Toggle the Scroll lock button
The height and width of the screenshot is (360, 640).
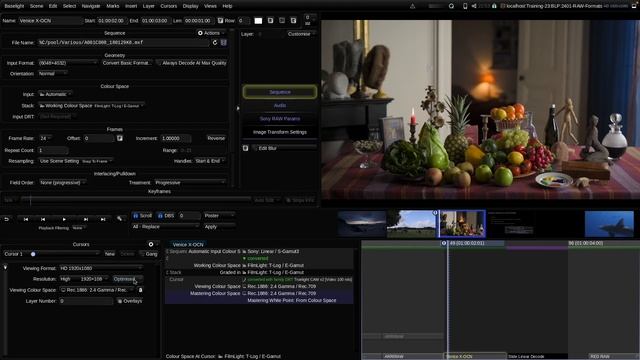coord(142,216)
